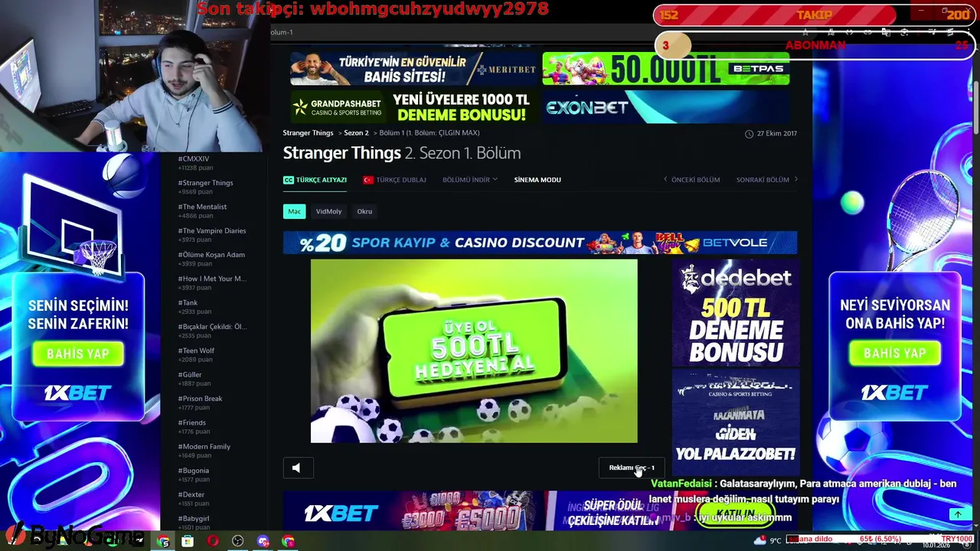Open #Prison Break in the sidebar
980x551 pixels.
[201, 399]
